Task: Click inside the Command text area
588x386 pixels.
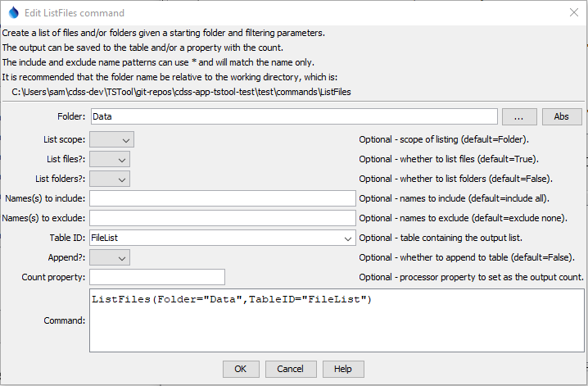Action: [x=337, y=320]
